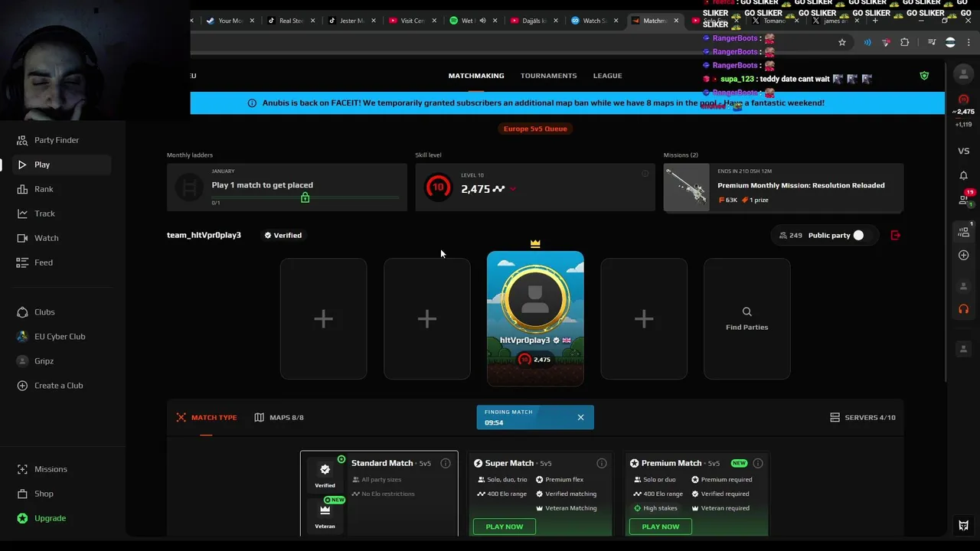Click the plus circle in right sidebar

[964, 256]
